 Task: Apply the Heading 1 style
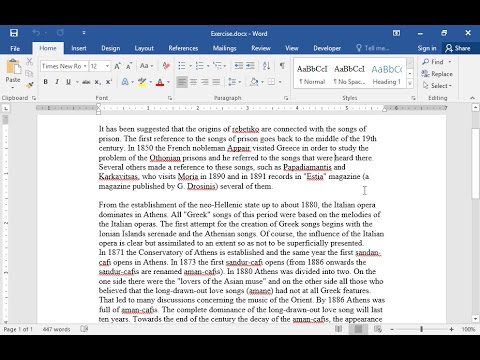coord(387,75)
